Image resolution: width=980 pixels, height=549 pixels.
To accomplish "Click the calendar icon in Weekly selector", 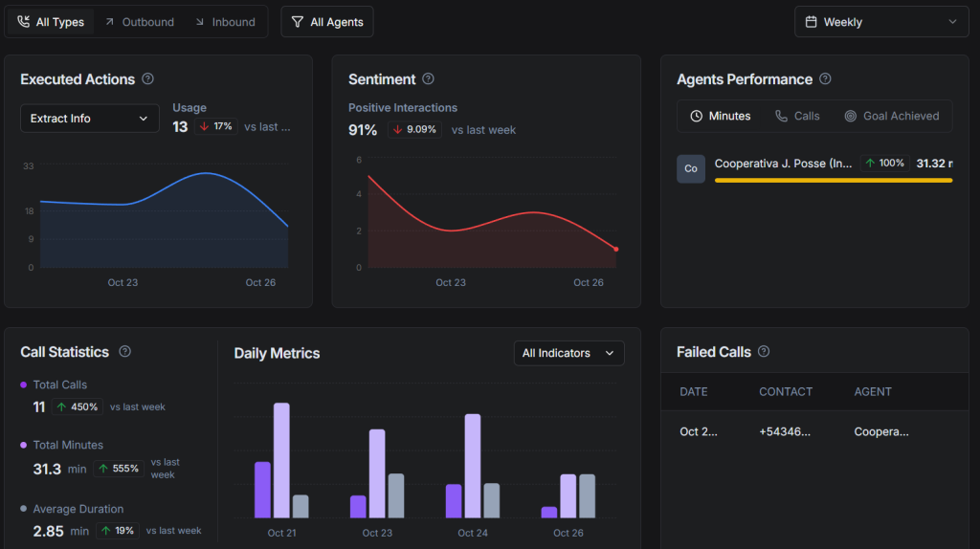I will 812,22.
